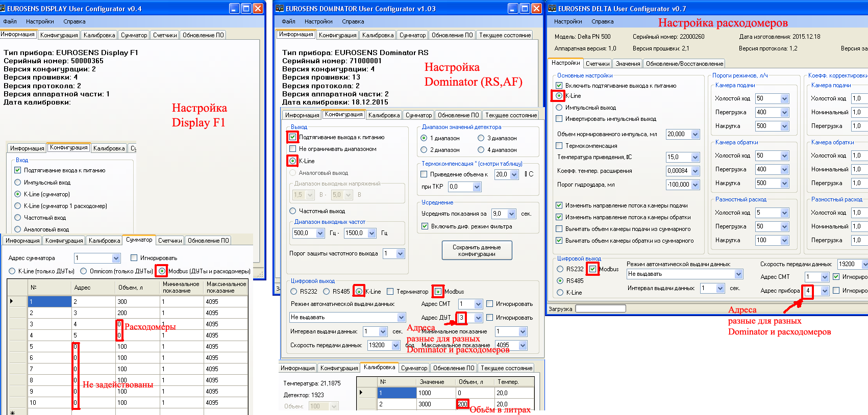
Task: Select the Частотный вход radio button
Action: 17,218
